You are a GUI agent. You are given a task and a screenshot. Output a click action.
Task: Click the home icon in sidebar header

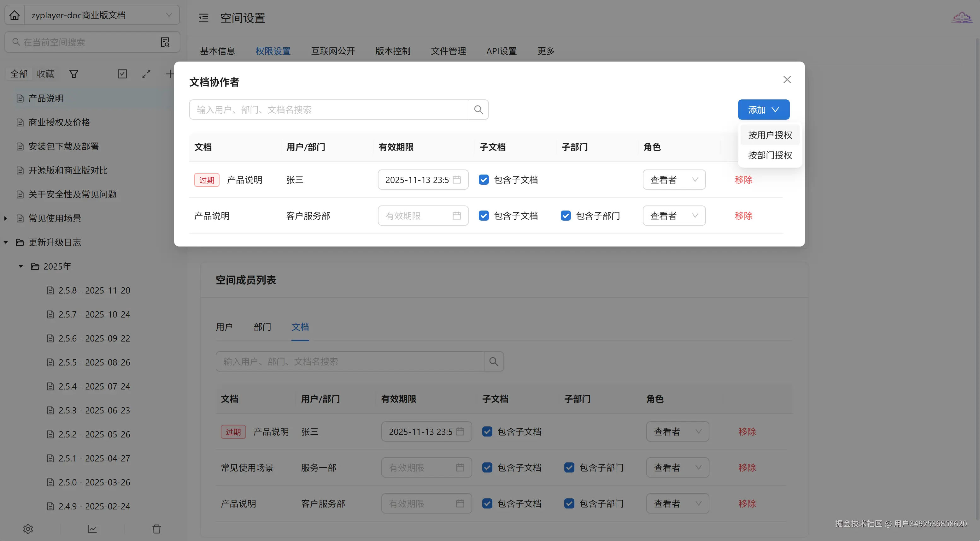pos(15,15)
